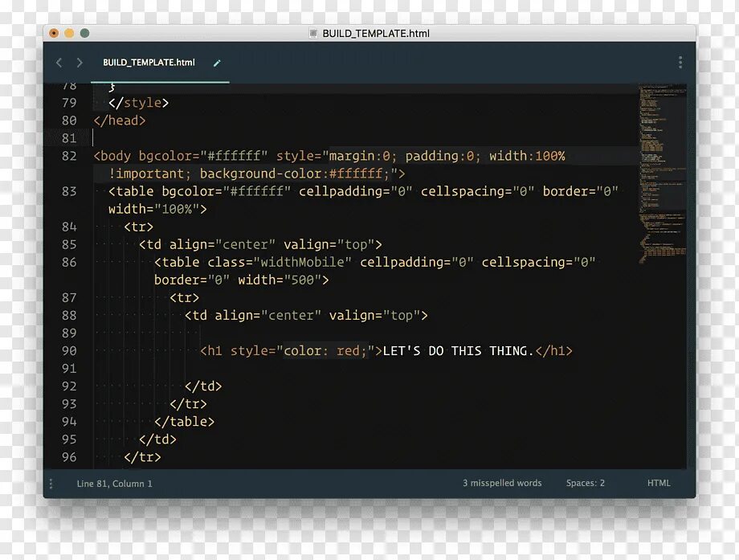Click the closing </head> tag

(120, 121)
